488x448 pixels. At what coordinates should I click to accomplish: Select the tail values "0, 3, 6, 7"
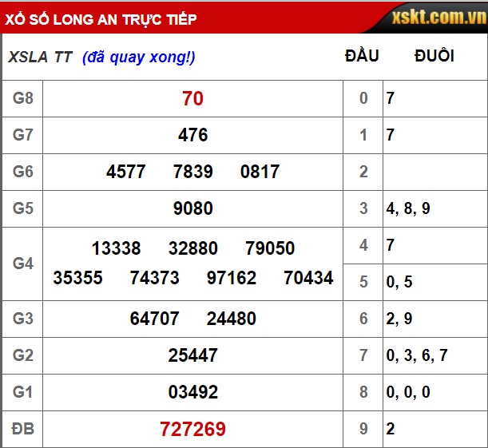coord(417,355)
